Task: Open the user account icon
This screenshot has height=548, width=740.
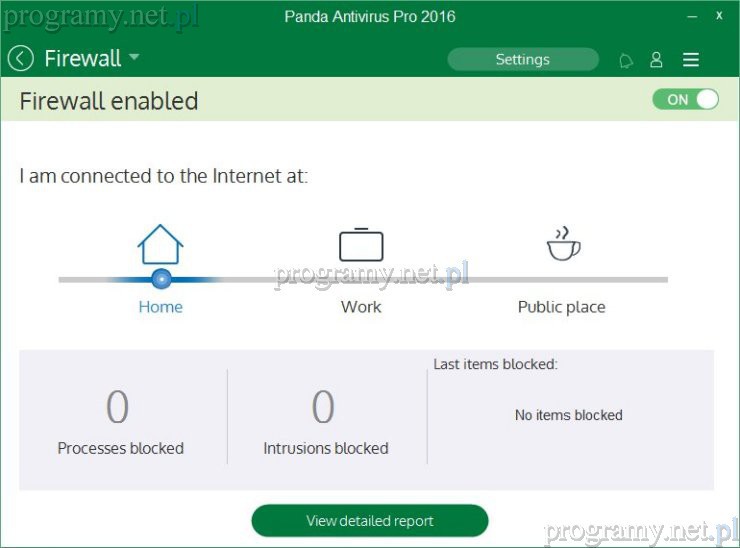Action: pos(656,60)
